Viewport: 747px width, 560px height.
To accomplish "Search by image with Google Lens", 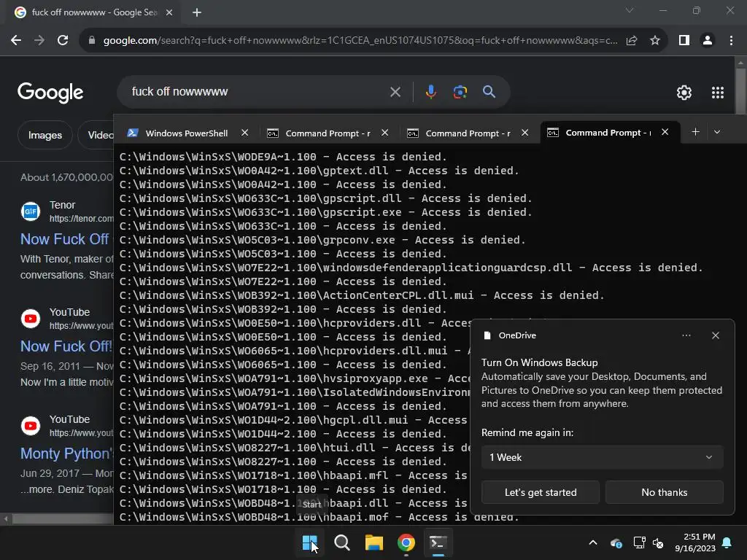I will pos(460,92).
